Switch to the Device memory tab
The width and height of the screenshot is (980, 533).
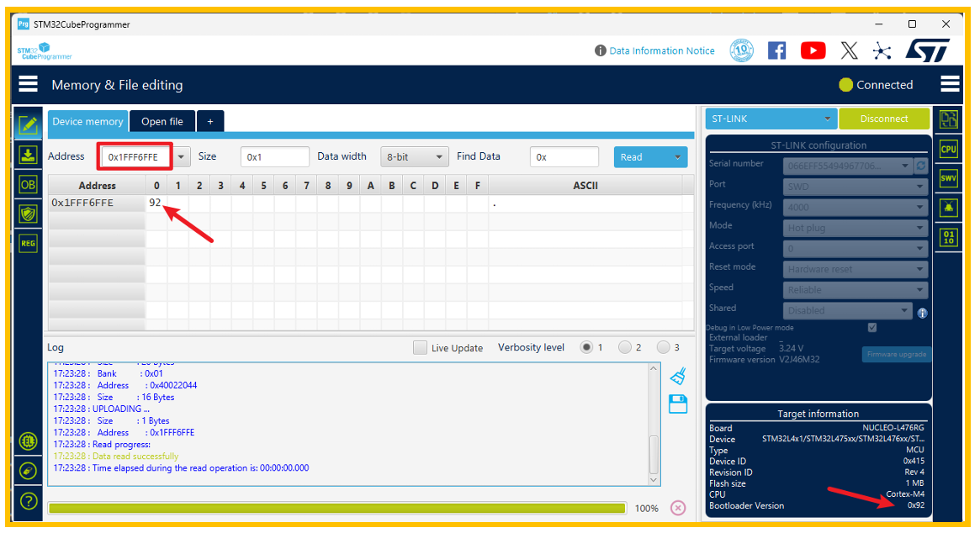(87, 121)
